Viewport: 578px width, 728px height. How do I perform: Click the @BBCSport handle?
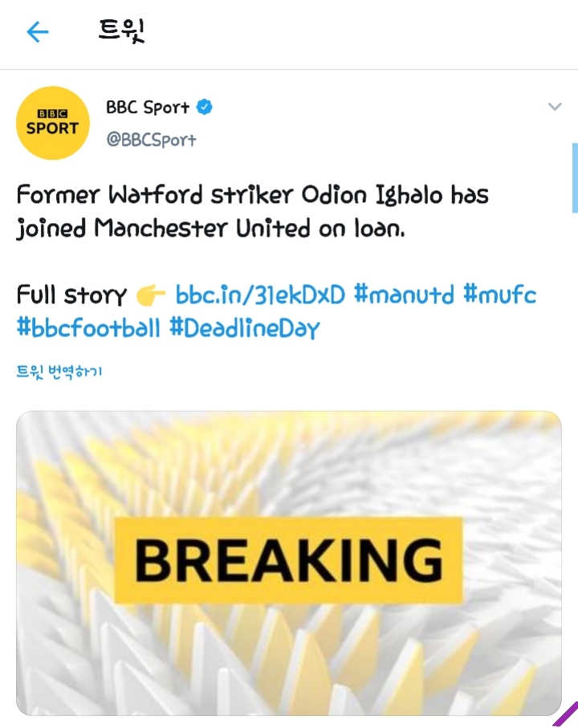pyautogui.click(x=151, y=139)
